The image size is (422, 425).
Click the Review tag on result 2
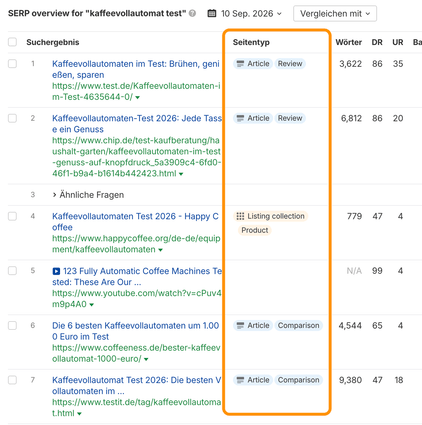pyautogui.click(x=290, y=118)
